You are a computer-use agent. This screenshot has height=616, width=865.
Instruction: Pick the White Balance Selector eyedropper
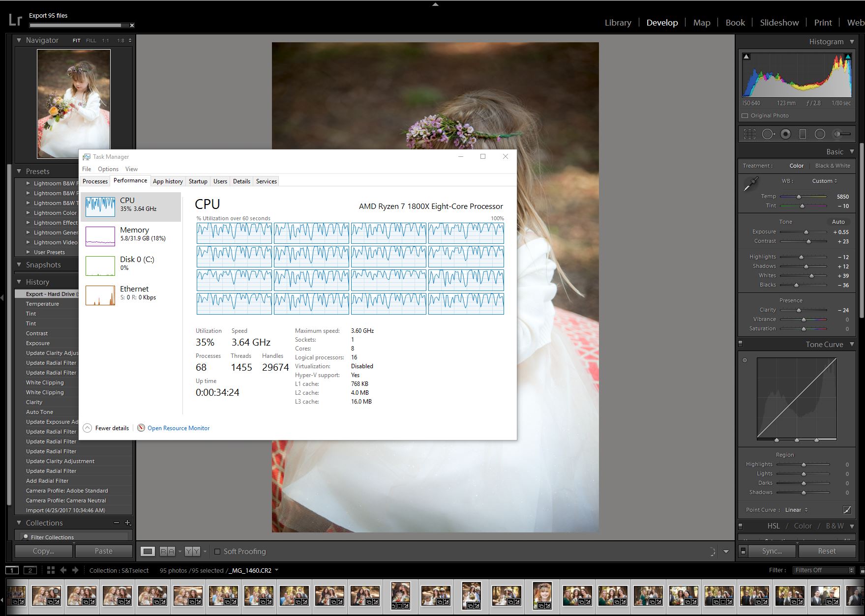pos(751,184)
